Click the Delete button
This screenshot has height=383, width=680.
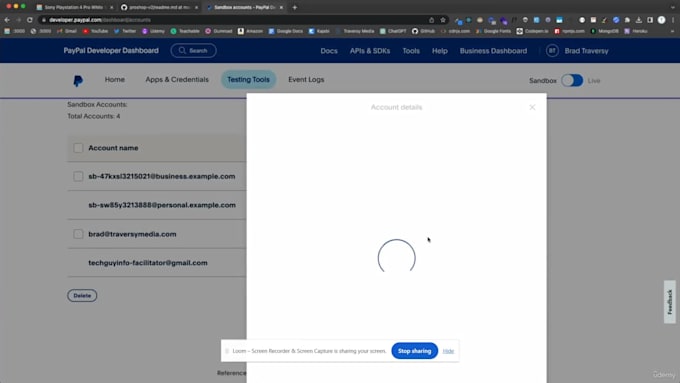82,295
